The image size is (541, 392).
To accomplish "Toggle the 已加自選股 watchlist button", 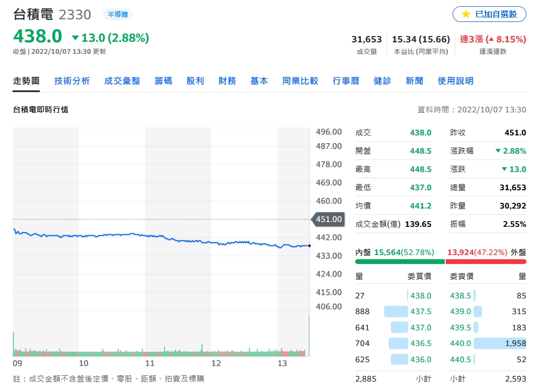I will [489, 14].
